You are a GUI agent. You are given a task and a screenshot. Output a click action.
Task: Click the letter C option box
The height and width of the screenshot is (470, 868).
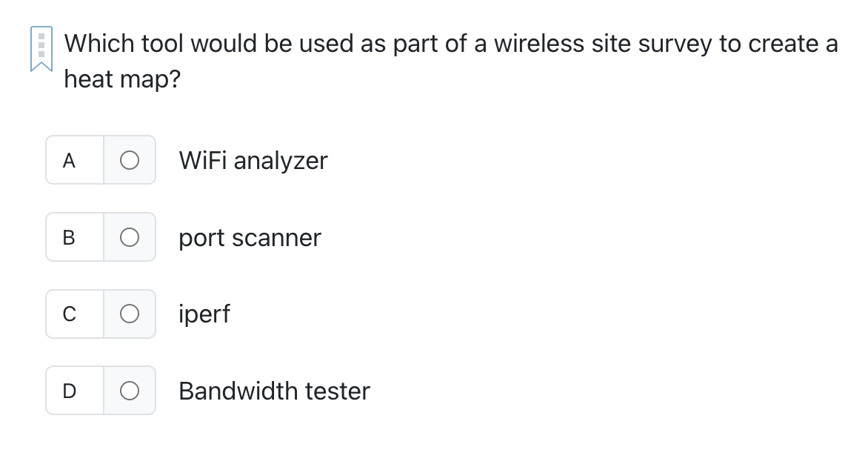[x=70, y=314]
